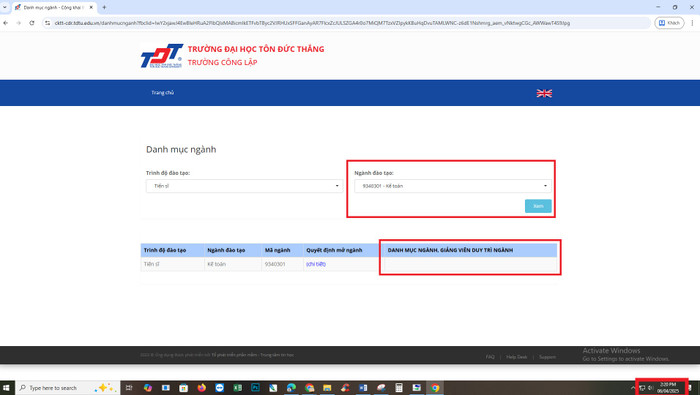Image resolution: width=700 pixels, height=395 pixels.
Task: Switch language via the UK flag icon
Action: pos(544,93)
